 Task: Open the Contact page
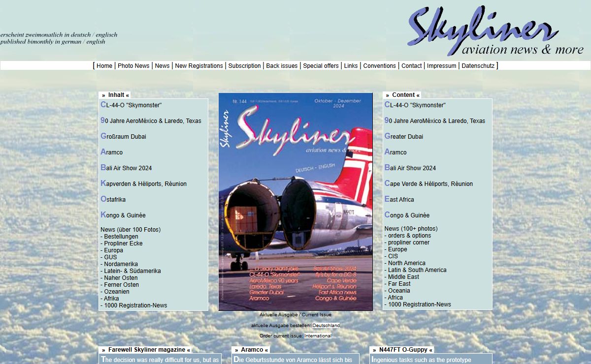pyautogui.click(x=411, y=66)
